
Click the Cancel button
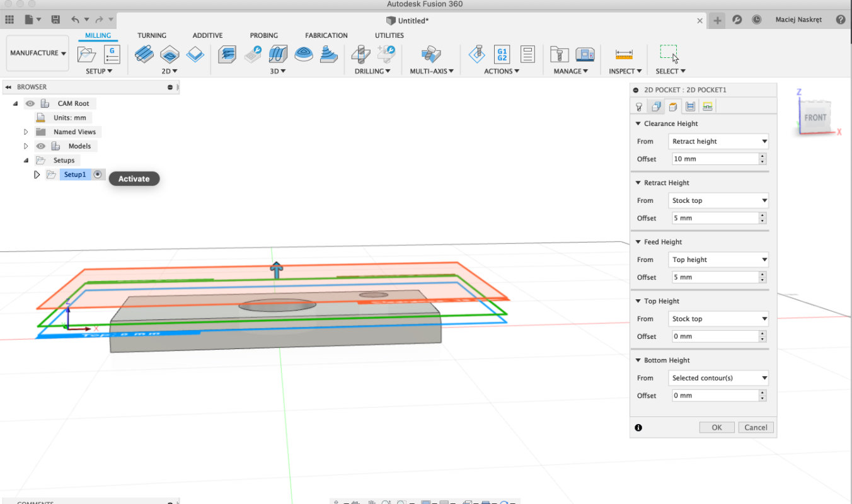pyautogui.click(x=756, y=427)
